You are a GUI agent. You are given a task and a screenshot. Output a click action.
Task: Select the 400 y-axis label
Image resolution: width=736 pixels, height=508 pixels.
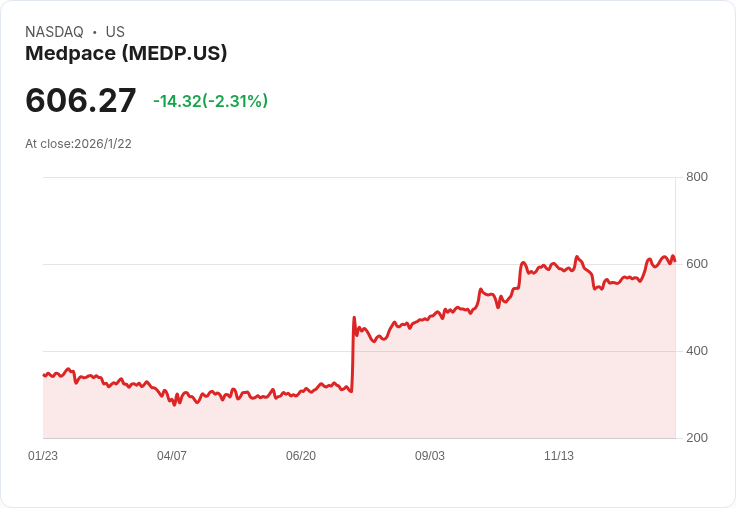[x=696, y=351]
